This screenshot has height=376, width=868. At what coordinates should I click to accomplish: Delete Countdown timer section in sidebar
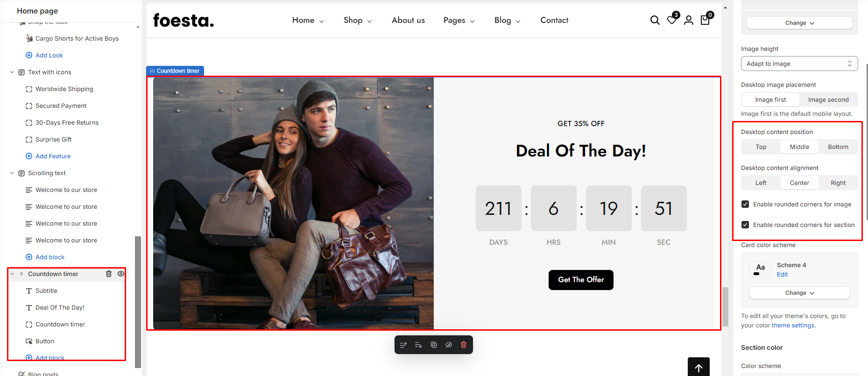coord(109,274)
